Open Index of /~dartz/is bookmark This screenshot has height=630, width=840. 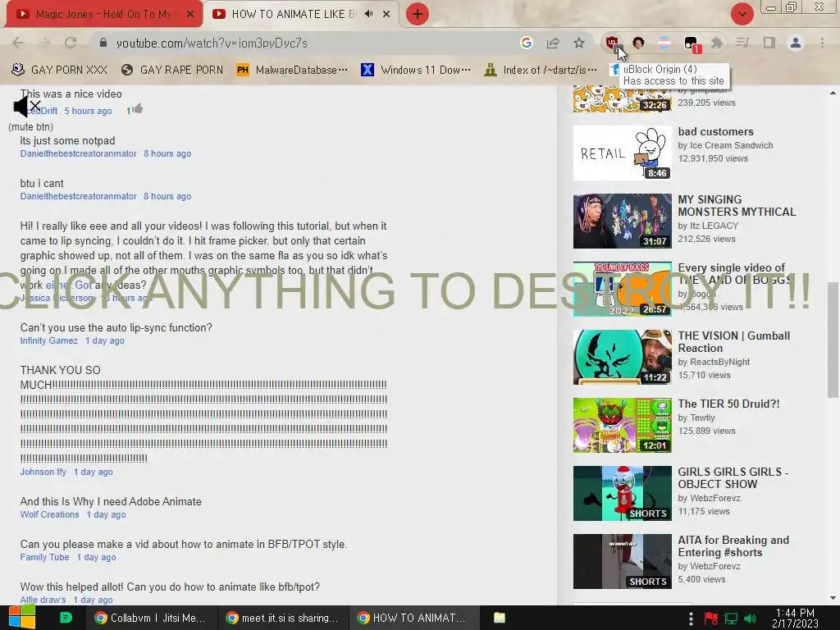(540, 70)
